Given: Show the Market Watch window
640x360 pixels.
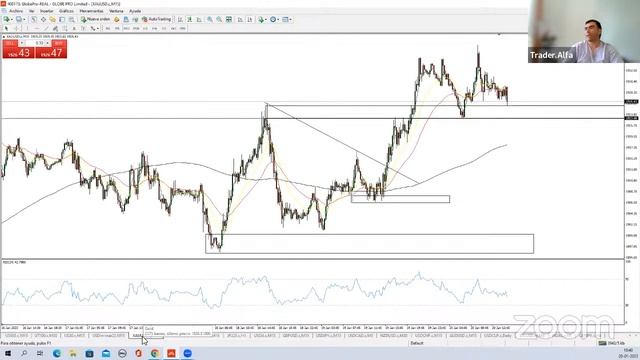Looking at the screenshot, I should [x=34, y=19].
